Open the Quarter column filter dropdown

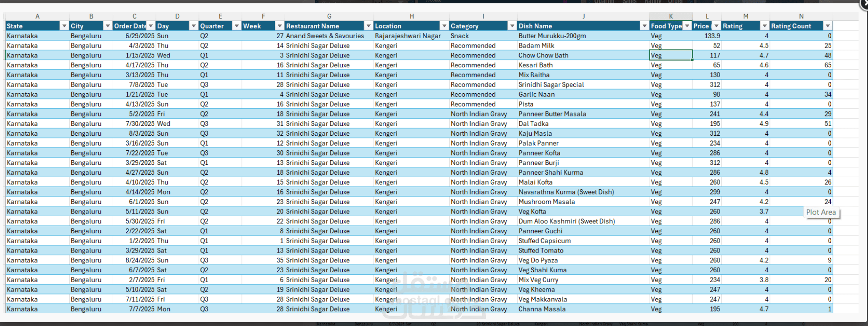[237, 26]
